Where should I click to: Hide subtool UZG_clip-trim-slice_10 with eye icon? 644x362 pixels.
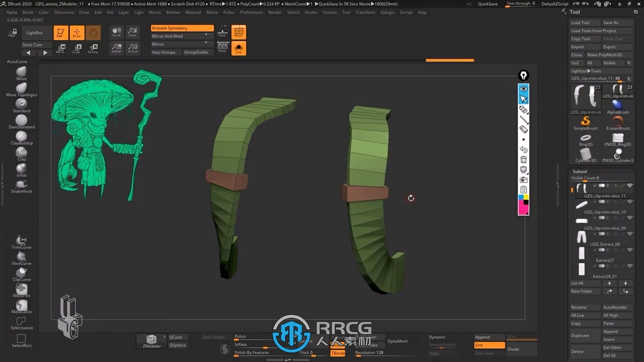tap(629, 202)
